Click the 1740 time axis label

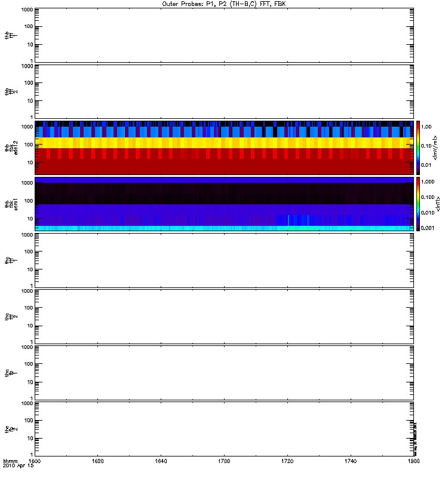pos(351,461)
